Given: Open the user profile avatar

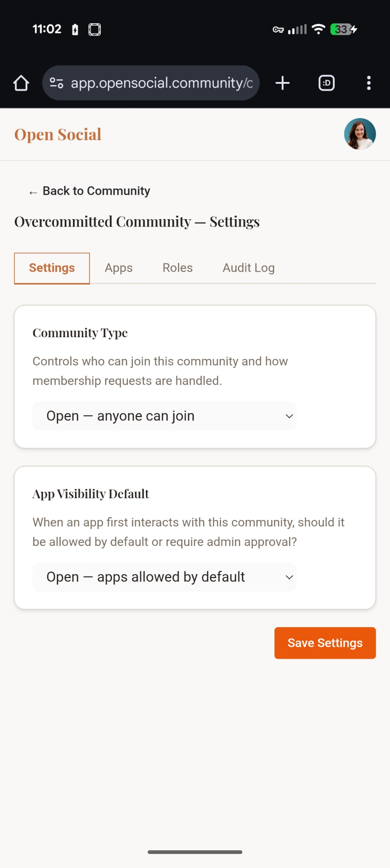Looking at the screenshot, I should pos(360,134).
